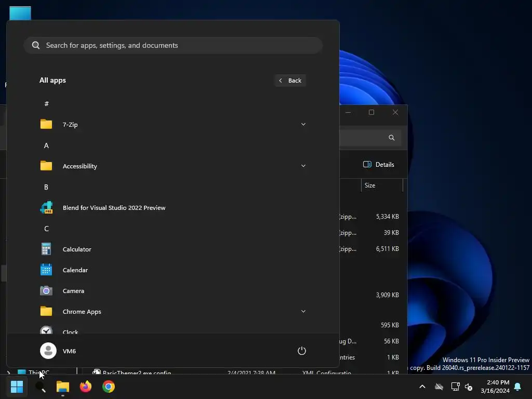Show hidden system tray icons
The width and height of the screenshot is (532, 399).
pyautogui.click(x=422, y=387)
